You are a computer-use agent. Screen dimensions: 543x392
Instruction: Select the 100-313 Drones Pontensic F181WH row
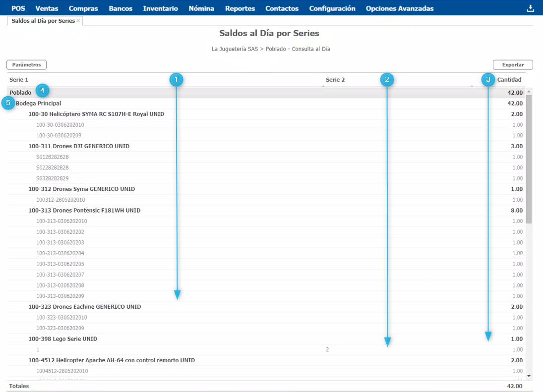(84, 211)
